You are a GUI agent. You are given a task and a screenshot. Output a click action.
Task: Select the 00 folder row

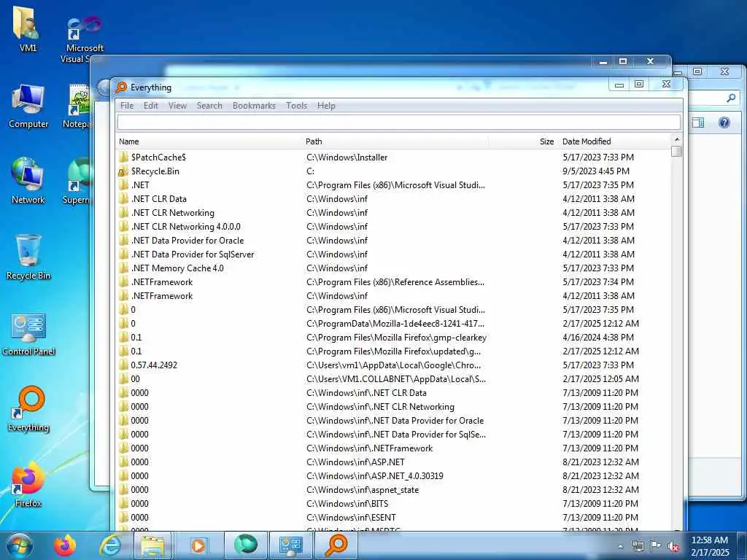point(393,379)
